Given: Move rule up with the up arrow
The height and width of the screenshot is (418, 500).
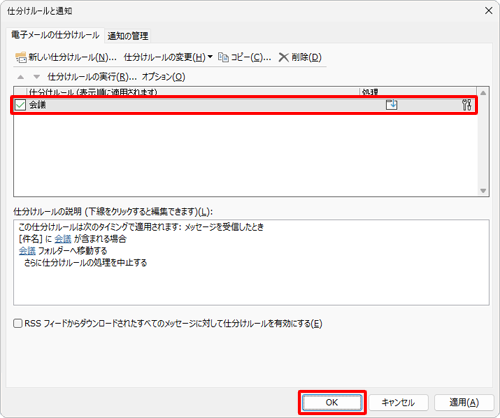Looking at the screenshot, I should [x=21, y=77].
